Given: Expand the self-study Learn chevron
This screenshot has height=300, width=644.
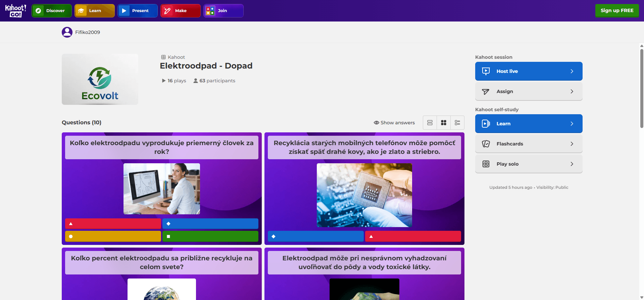Looking at the screenshot, I should click(x=572, y=124).
